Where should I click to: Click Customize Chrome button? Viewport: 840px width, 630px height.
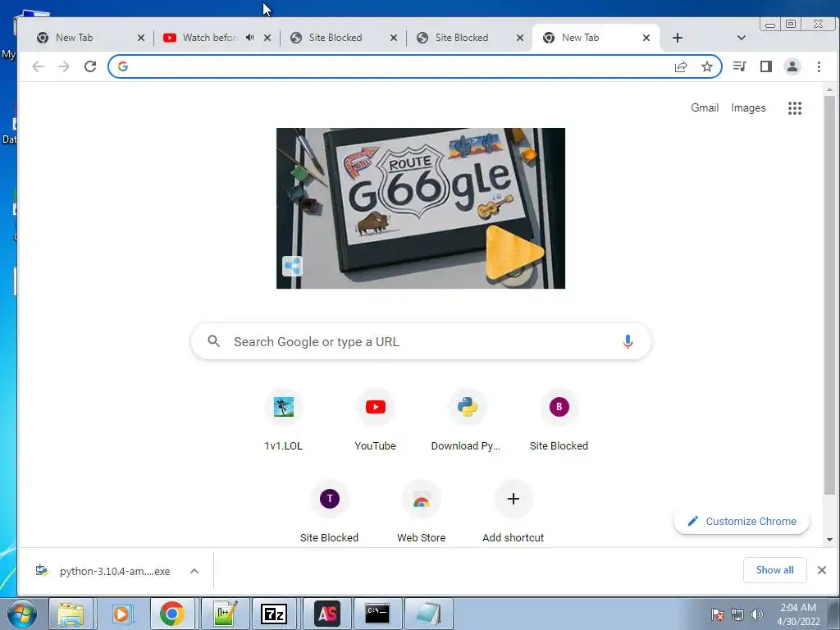(x=742, y=521)
